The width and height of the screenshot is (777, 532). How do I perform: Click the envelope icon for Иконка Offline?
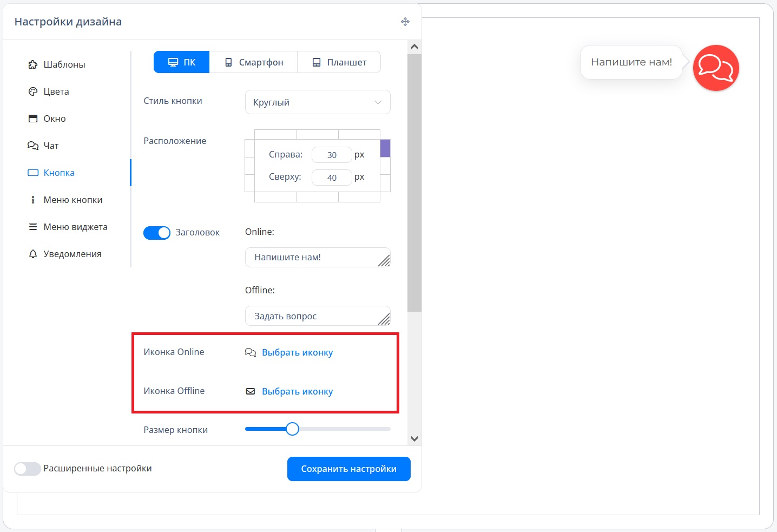coord(251,391)
